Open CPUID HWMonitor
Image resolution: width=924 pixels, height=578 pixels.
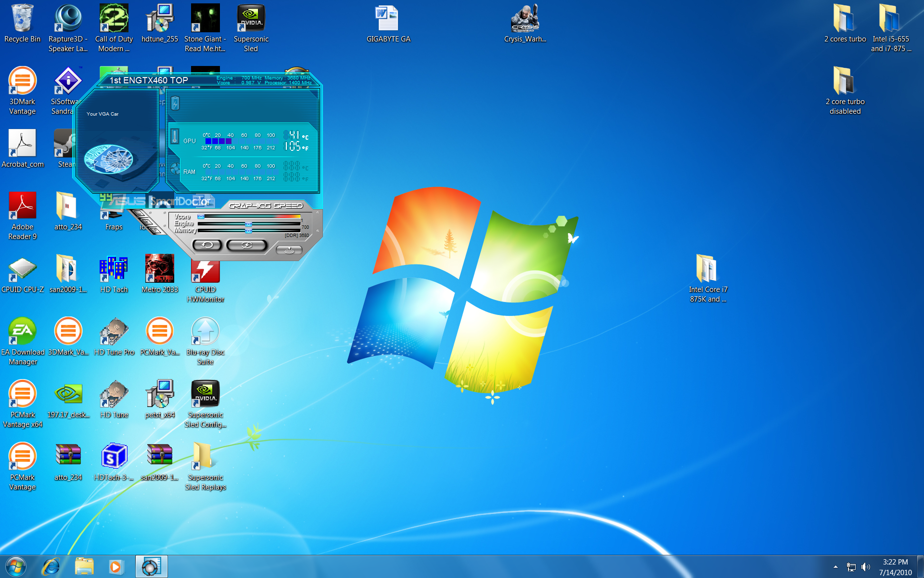click(205, 282)
